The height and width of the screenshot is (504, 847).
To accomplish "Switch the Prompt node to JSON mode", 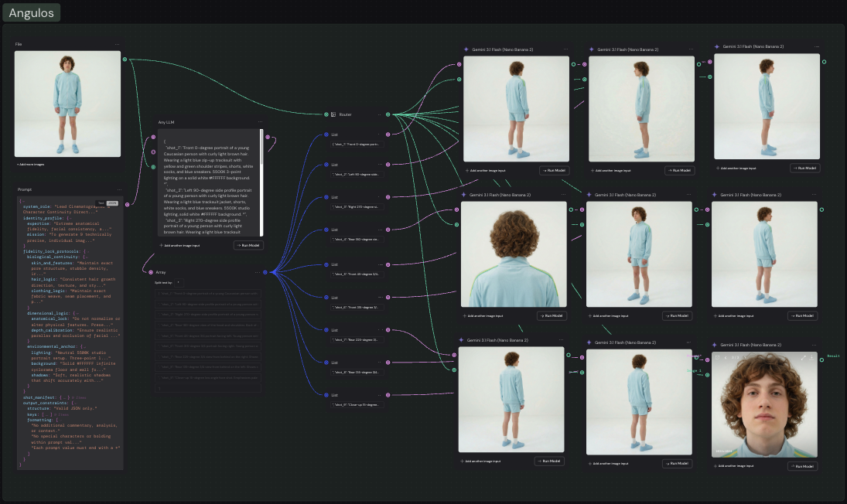I will tap(112, 203).
